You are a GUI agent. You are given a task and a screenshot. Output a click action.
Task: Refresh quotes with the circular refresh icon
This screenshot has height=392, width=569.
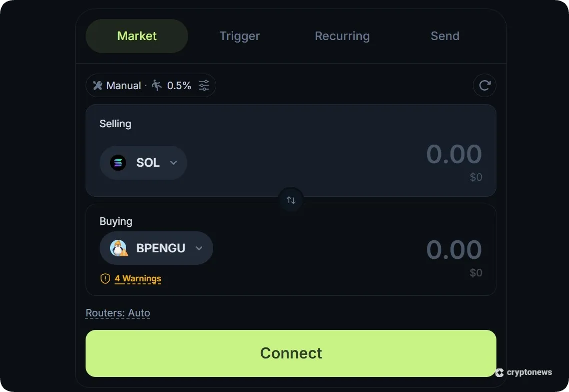[x=484, y=85]
